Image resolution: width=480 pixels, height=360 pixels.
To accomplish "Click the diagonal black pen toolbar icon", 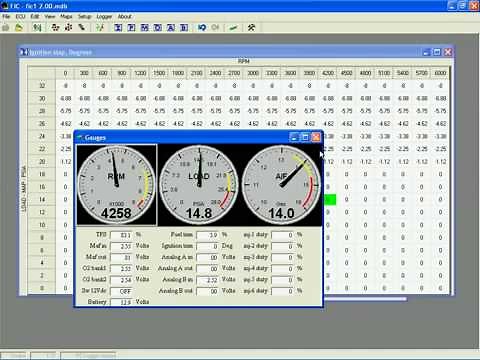I will pos(81,28).
